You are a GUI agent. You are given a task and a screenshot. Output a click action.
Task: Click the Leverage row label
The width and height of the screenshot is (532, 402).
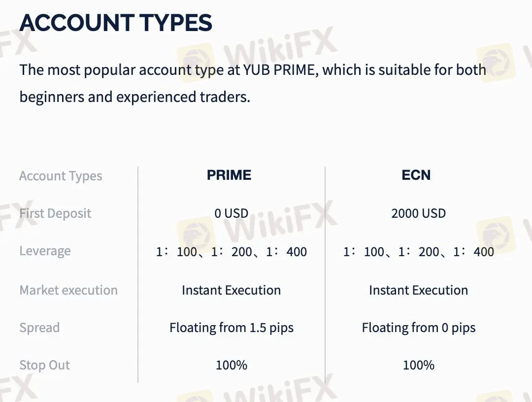coord(45,251)
